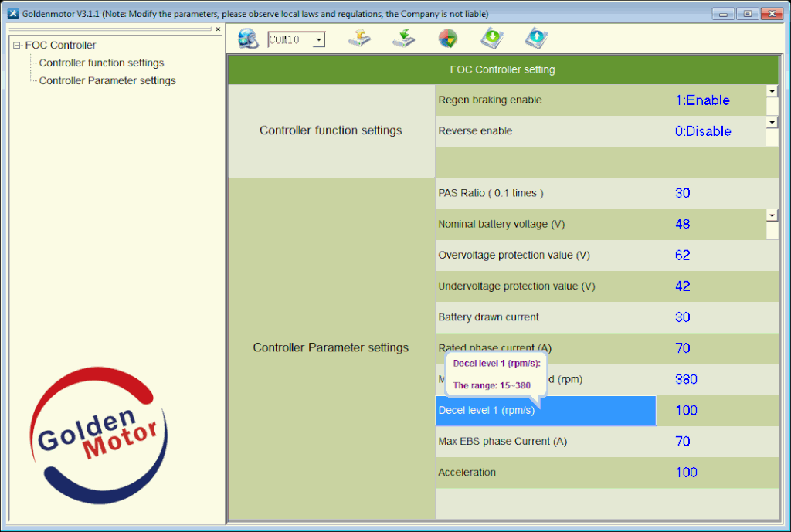The height and width of the screenshot is (532, 791).
Task: Click the green down-arrow disk icon
Action: [491, 39]
